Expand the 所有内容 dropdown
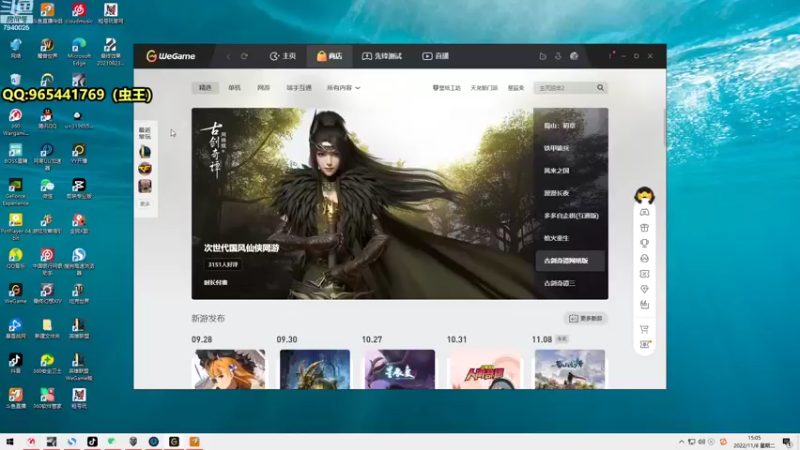This screenshot has width=800, height=450. (x=343, y=88)
